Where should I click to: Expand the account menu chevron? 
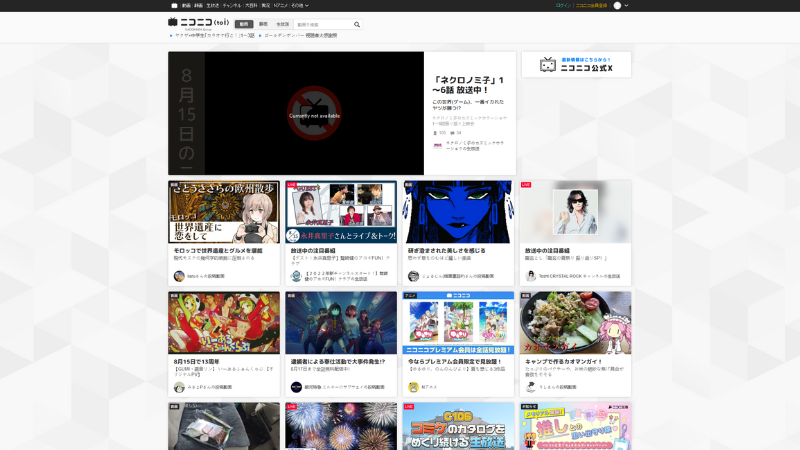pos(626,6)
